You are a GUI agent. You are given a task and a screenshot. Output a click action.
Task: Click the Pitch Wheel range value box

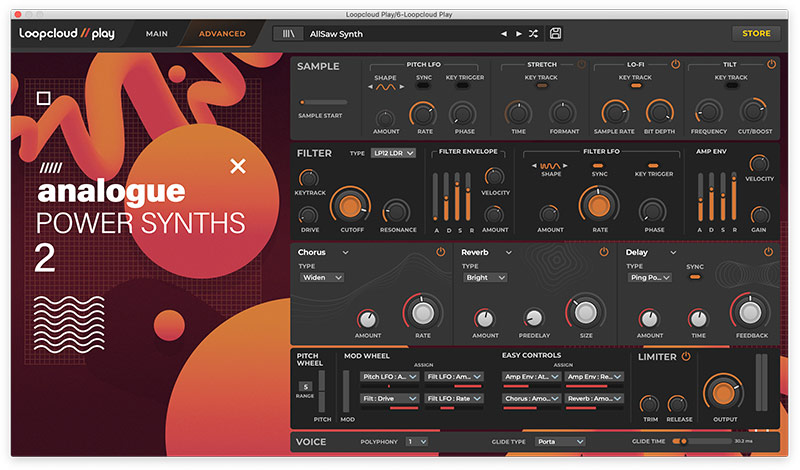point(305,386)
